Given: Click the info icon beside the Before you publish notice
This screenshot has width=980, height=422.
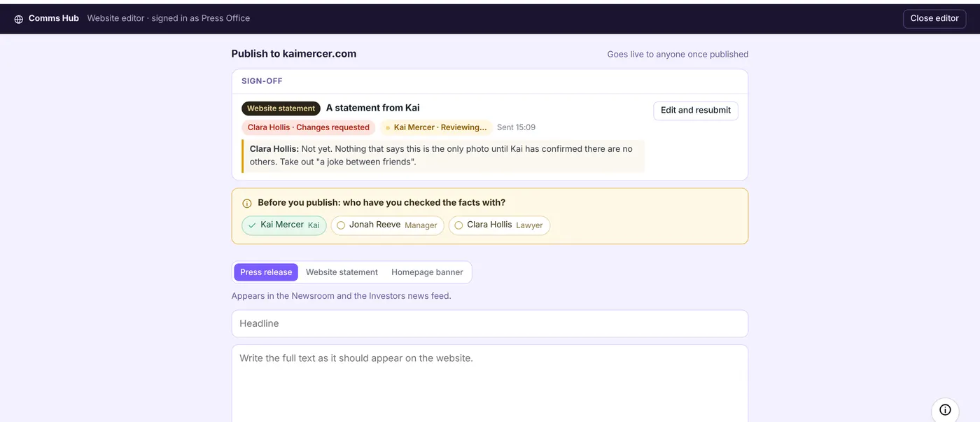Looking at the screenshot, I should pos(247,204).
